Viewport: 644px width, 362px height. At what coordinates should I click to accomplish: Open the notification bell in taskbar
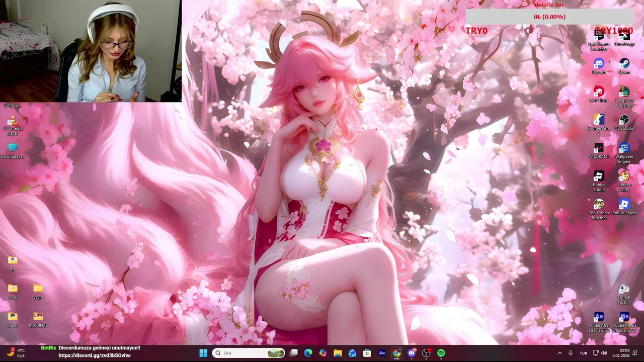click(635, 353)
